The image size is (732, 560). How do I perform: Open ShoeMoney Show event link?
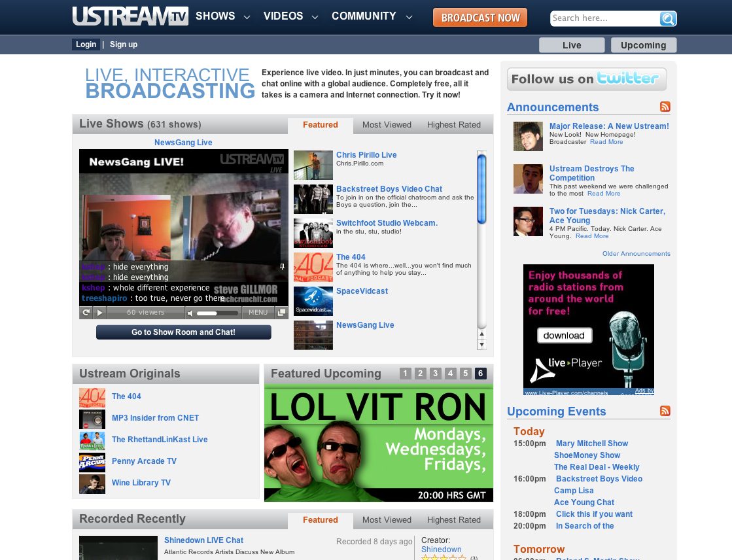tap(587, 455)
